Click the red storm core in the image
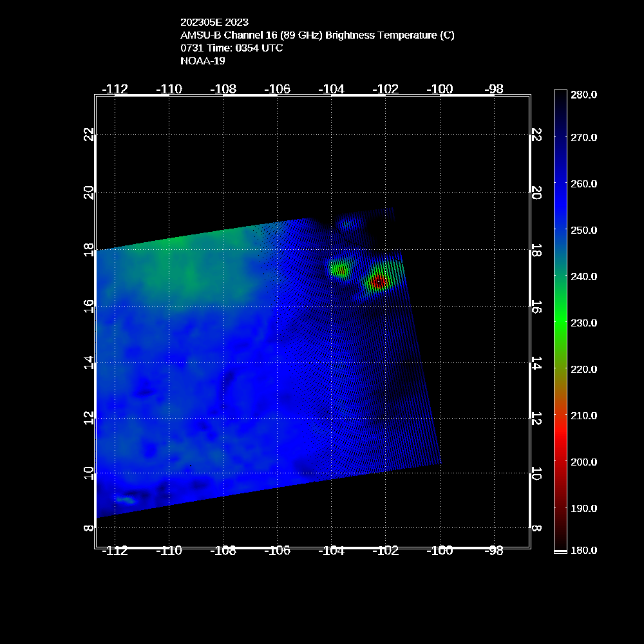 coord(379,281)
